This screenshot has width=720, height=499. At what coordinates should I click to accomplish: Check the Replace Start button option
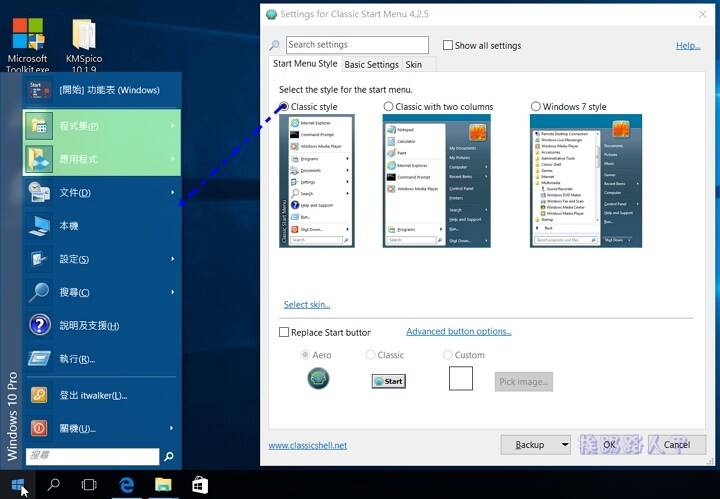click(284, 332)
